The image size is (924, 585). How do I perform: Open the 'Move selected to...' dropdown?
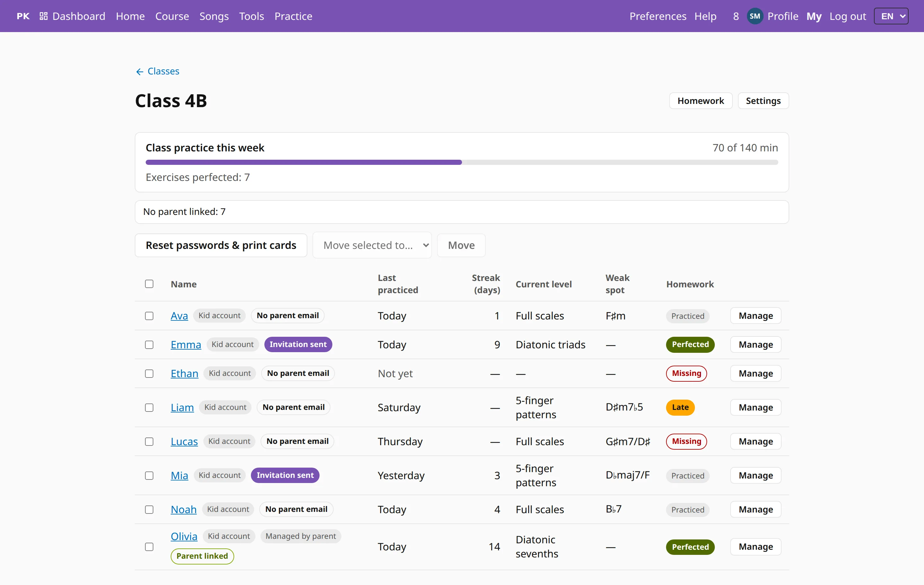[x=372, y=245]
